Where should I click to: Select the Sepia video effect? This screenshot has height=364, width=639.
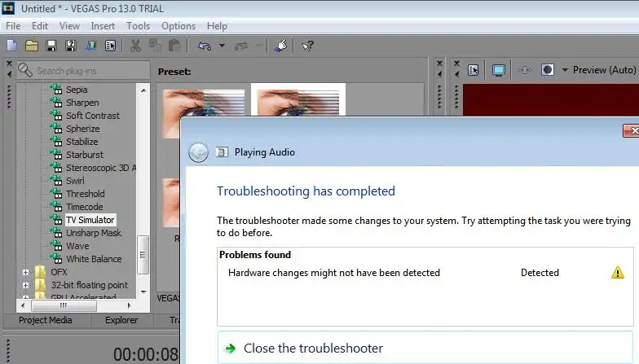click(77, 90)
